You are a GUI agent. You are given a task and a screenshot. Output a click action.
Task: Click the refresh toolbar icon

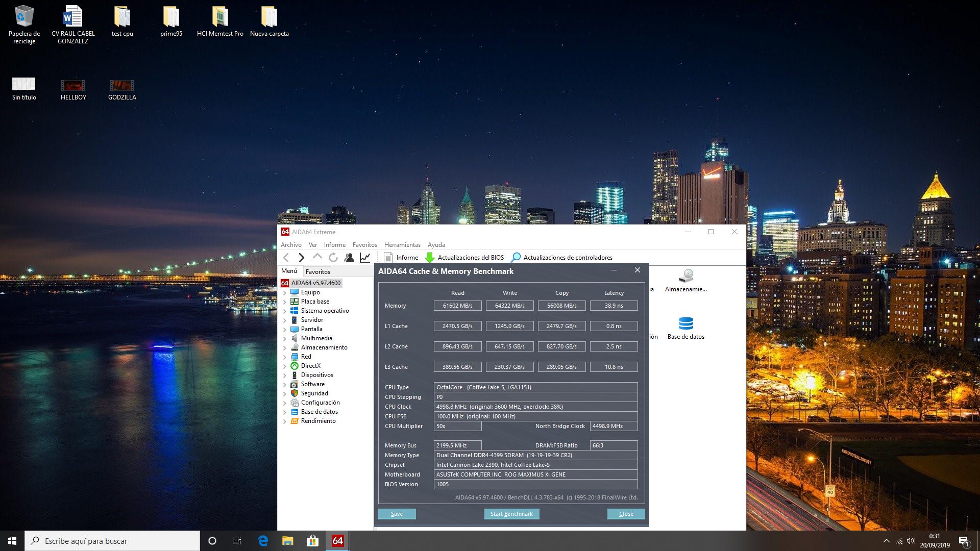[333, 258]
